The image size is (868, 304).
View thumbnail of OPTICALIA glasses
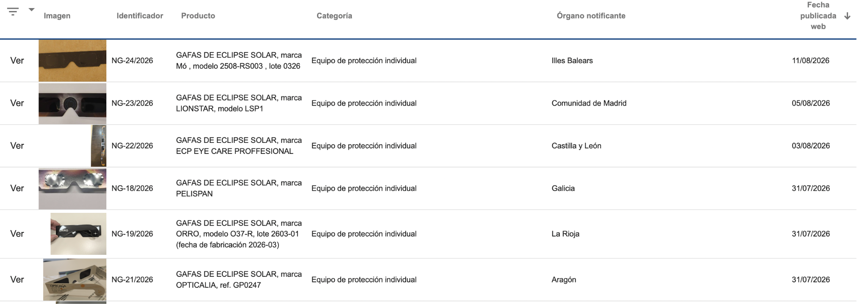(75, 280)
